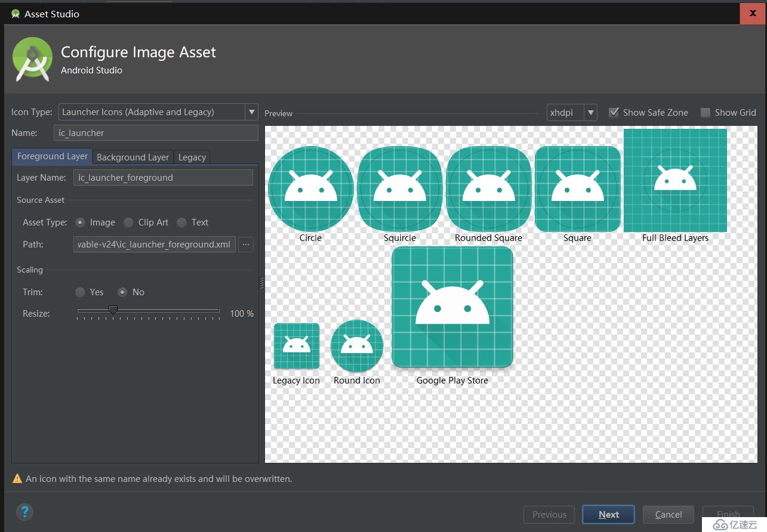Click the 'Preview' label
The width and height of the screenshot is (767, 532).
279,113
